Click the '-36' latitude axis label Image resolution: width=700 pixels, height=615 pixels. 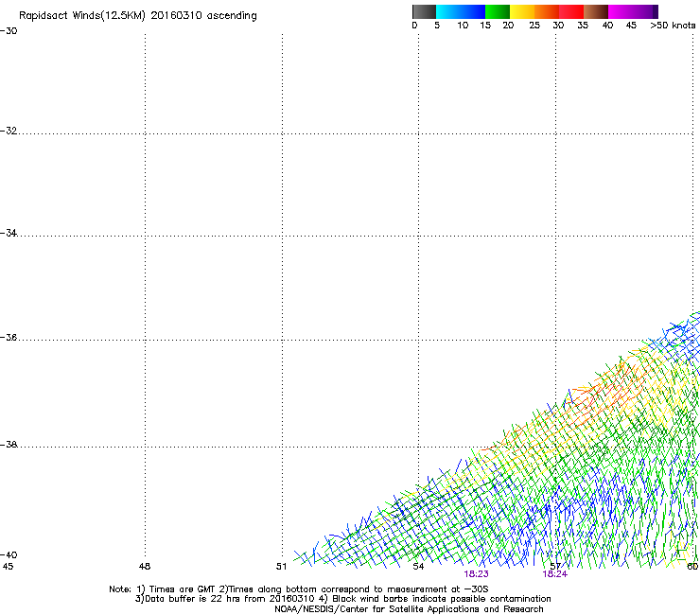(9, 337)
